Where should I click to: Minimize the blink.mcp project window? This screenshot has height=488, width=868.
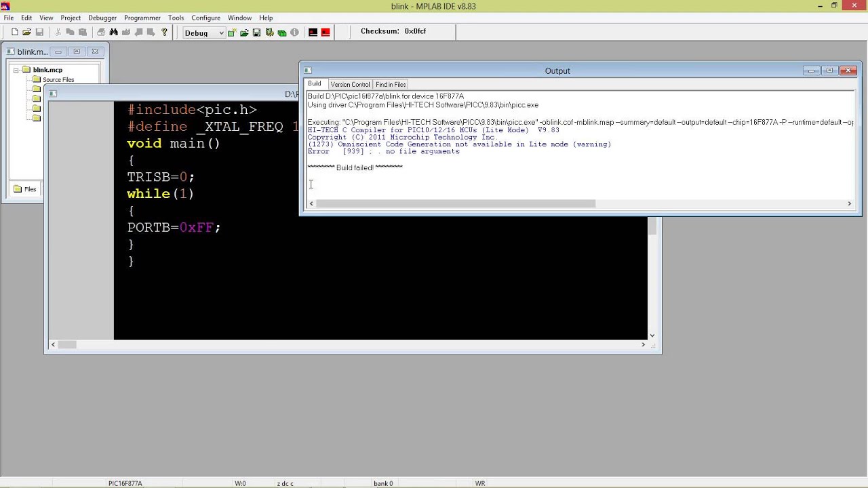point(58,52)
